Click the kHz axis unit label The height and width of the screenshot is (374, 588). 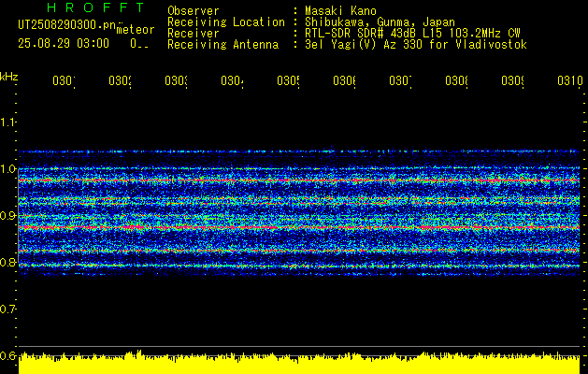[x=8, y=77]
